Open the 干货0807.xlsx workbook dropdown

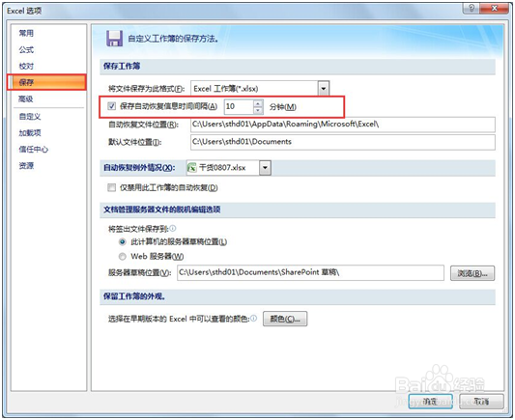[x=265, y=168]
